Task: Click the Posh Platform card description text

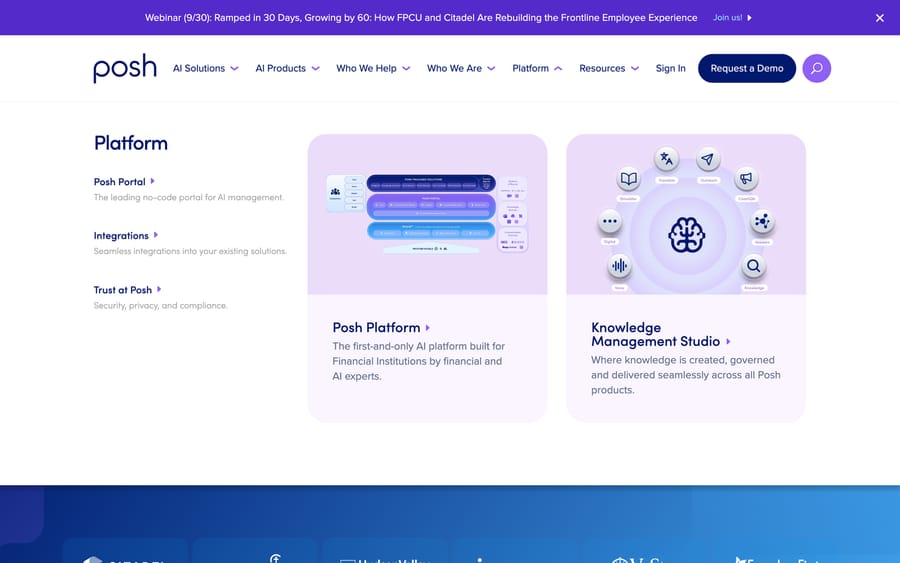Action: [419, 362]
